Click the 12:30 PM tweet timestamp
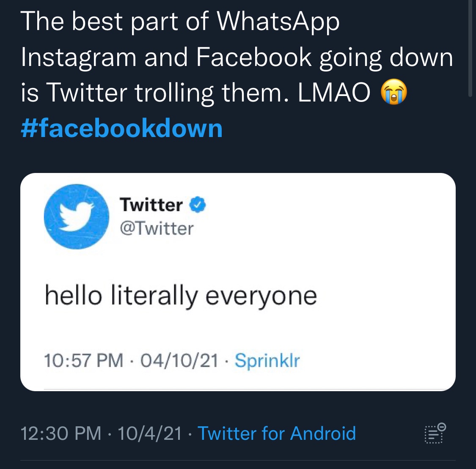 (61, 433)
